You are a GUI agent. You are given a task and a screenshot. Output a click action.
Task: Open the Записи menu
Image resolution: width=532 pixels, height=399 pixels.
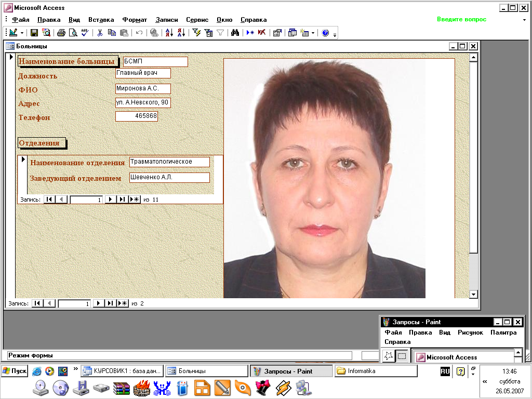[x=167, y=20]
